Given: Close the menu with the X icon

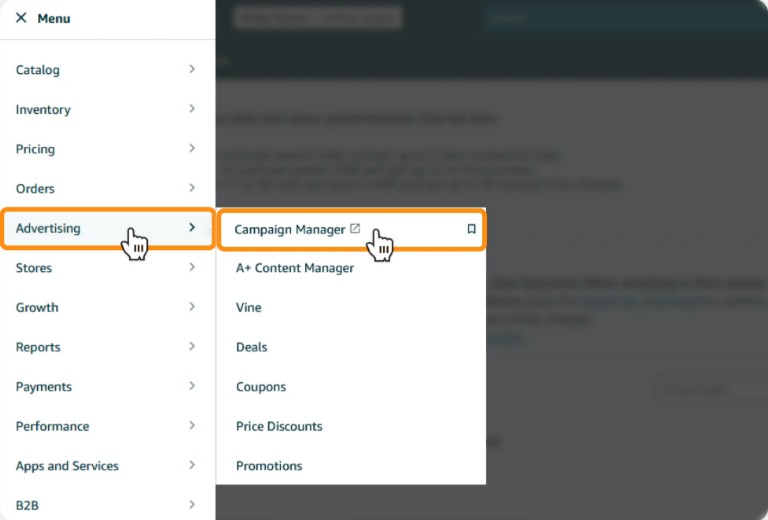Looking at the screenshot, I should pos(21,18).
